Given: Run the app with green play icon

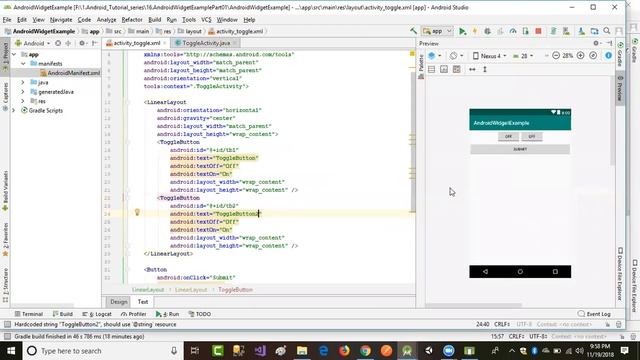Looking at the screenshot, I should tap(462, 31).
